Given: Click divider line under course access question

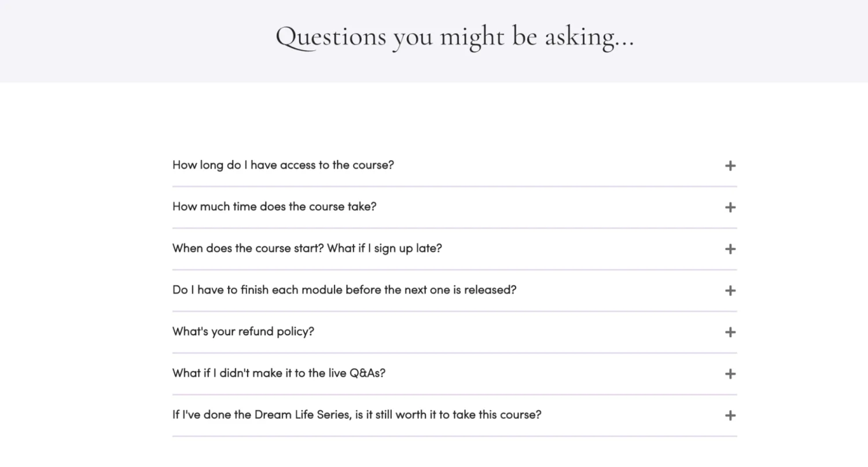Looking at the screenshot, I should coord(454,186).
